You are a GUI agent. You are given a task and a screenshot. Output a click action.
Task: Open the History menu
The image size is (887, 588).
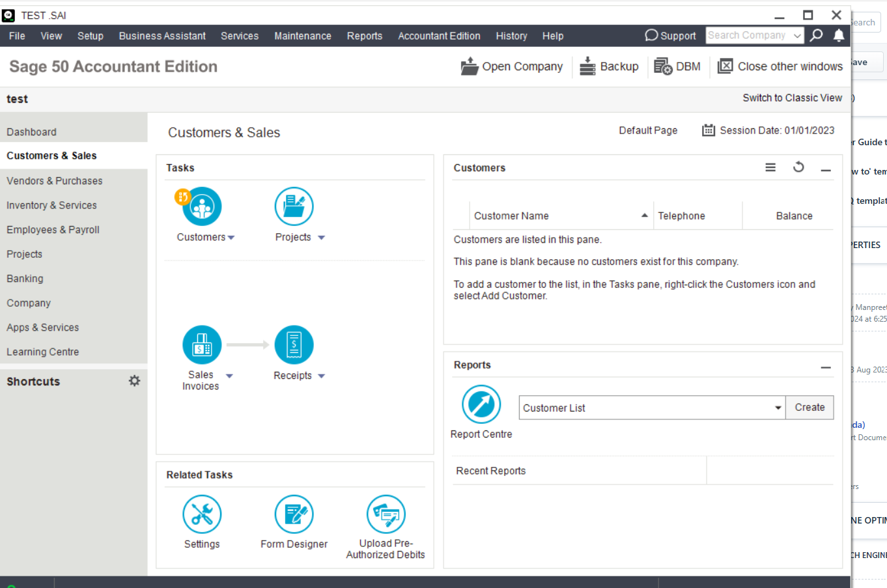[512, 36]
